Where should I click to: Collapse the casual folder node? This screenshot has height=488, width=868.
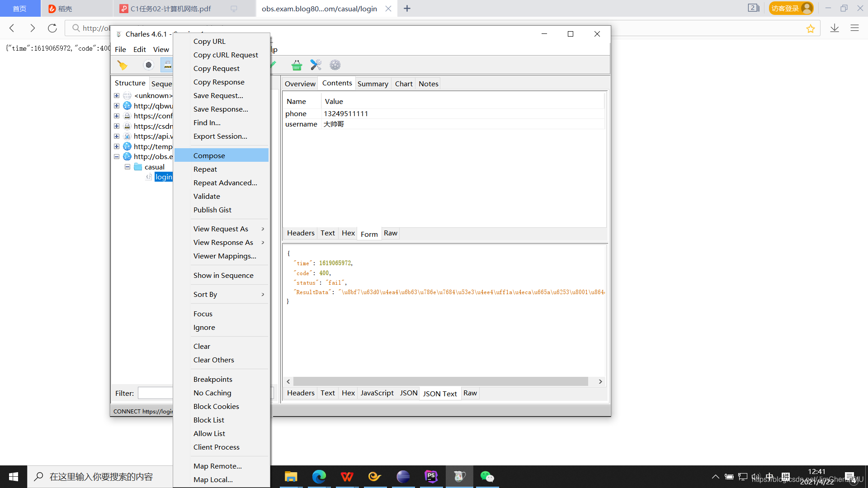pyautogui.click(x=127, y=167)
